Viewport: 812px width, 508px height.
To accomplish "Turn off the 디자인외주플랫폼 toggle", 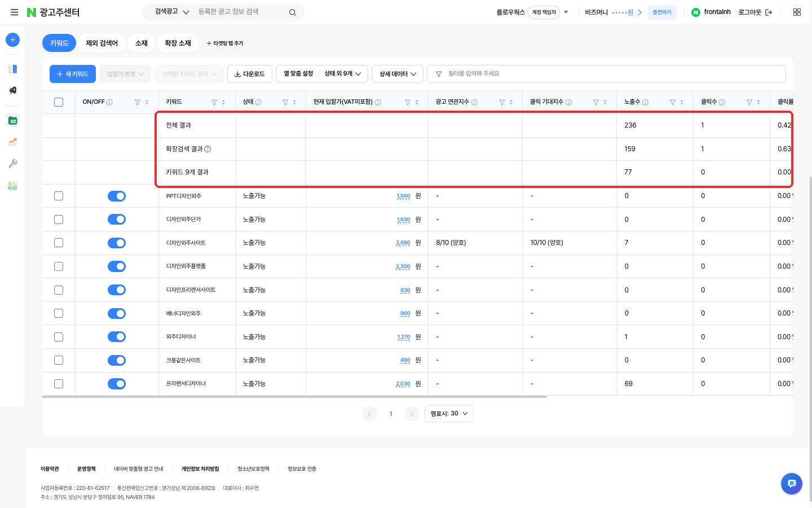I will click(117, 266).
